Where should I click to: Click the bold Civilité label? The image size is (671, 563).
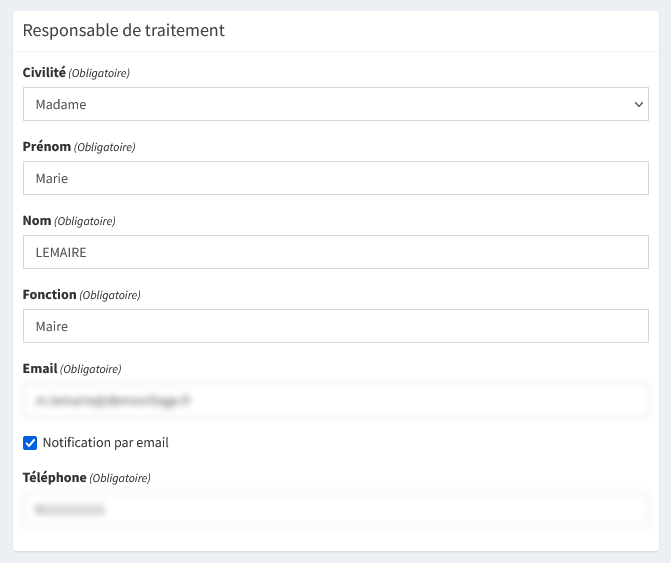point(44,73)
